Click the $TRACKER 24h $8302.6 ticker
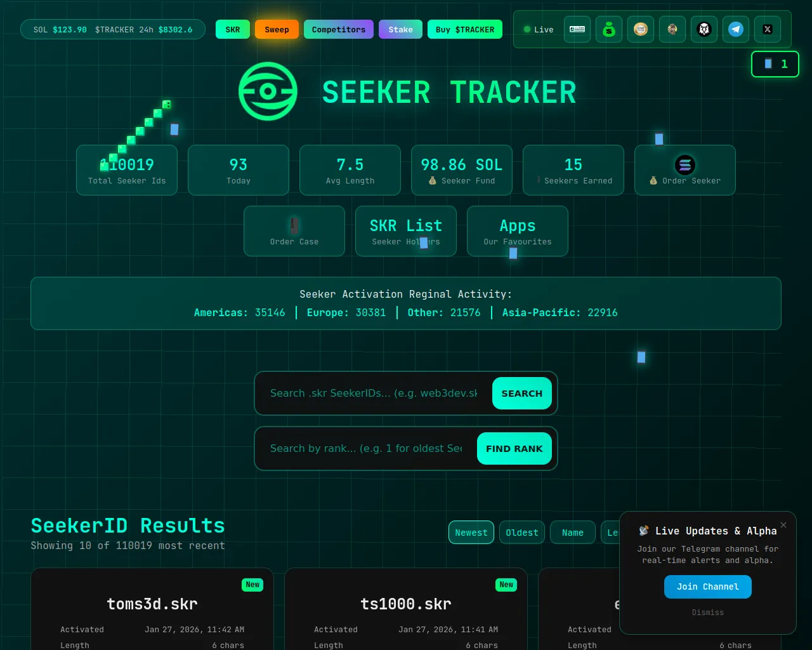Viewport: 812px width, 650px height. (x=144, y=30)
